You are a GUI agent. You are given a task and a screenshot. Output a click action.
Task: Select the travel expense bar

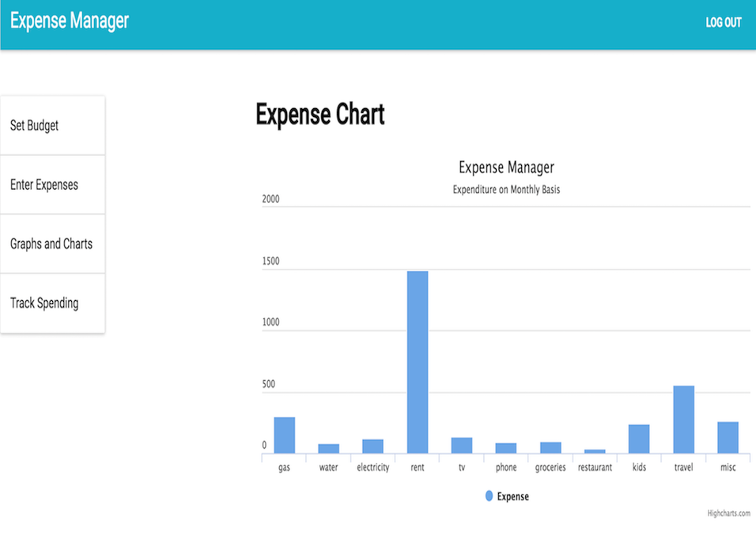[x=683, y=420]
